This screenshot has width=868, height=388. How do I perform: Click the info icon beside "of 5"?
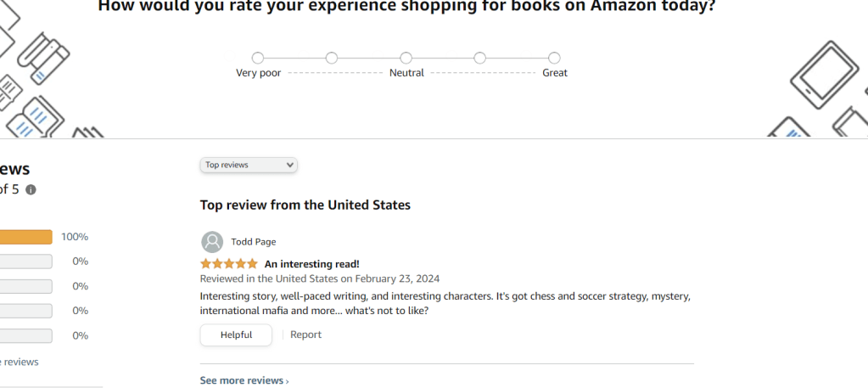pos(31,190)
